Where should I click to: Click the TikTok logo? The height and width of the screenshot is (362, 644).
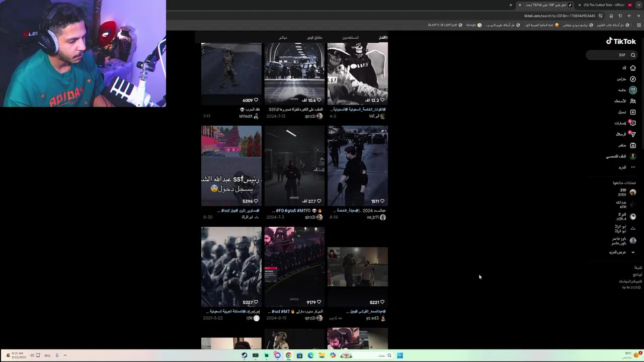click(x=621, y=41)
